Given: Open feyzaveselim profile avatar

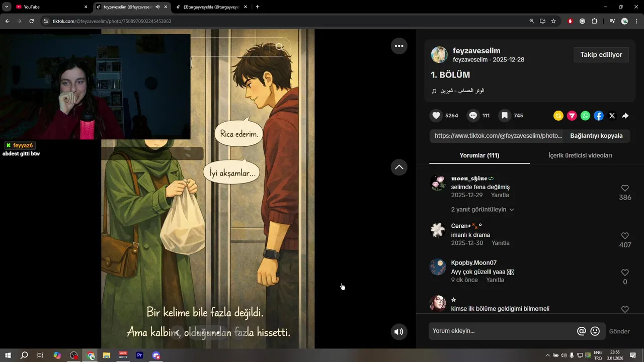Looking at the screenshot, I should (439, 55).
